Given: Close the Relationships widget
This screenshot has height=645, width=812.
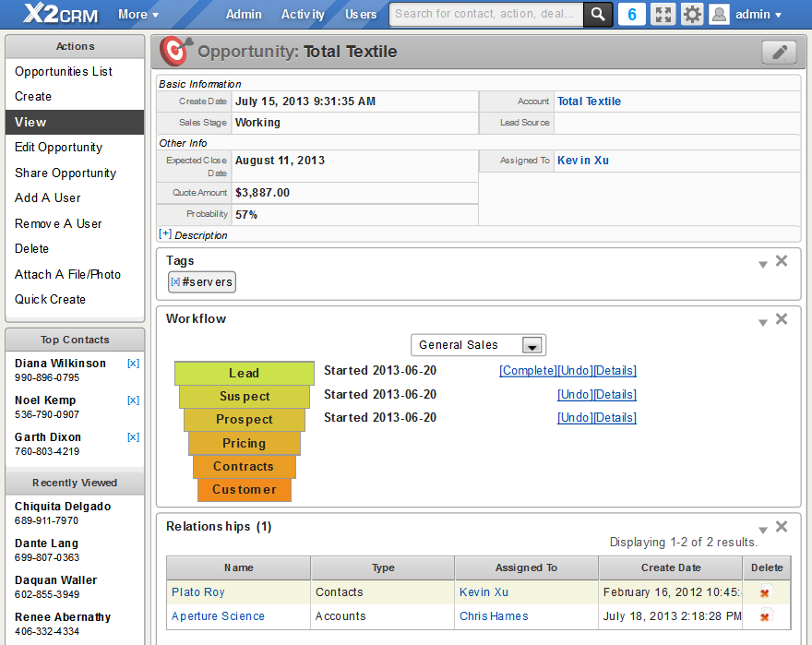Looking at the screenshot, I should click(782, 527).
